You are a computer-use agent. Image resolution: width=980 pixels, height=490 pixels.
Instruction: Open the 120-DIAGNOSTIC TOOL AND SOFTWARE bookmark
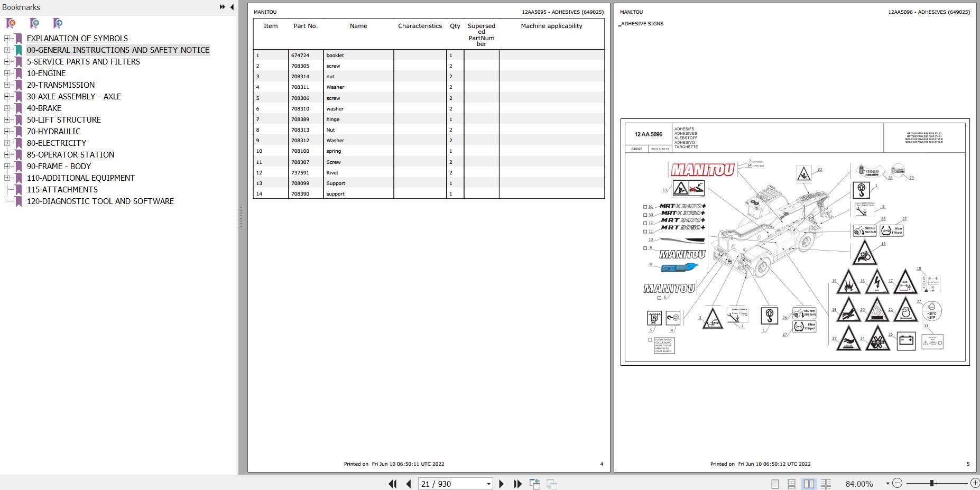coord(100,201)
